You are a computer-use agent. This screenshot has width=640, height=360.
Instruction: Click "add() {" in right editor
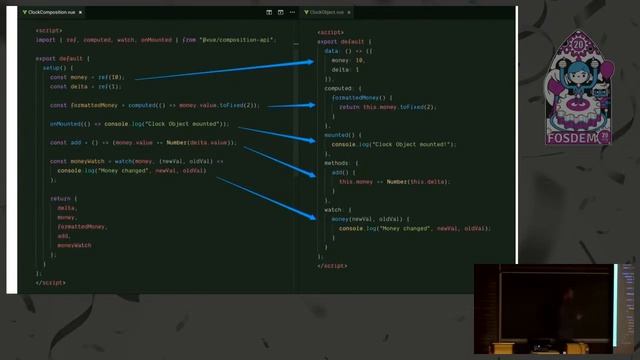point(343,173)
